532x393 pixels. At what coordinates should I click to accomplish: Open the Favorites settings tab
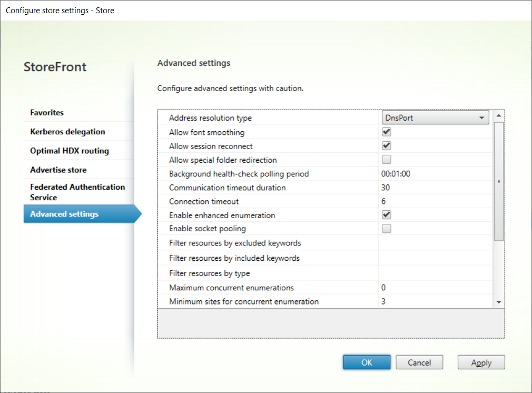pyautogui.click(x=47, y=113)
